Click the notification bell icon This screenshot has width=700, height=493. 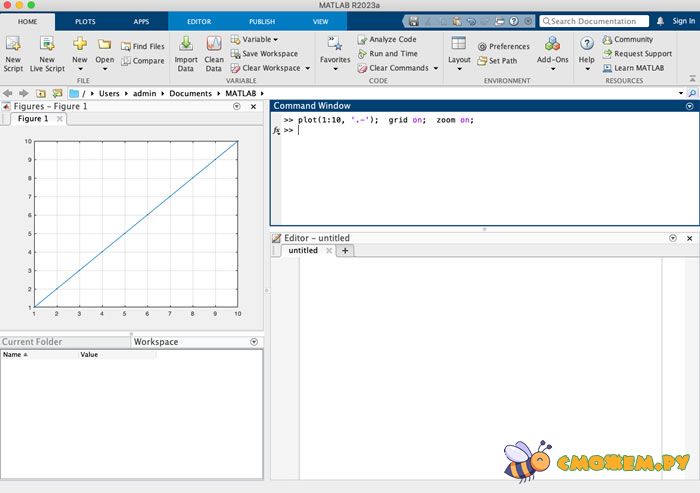659,21
